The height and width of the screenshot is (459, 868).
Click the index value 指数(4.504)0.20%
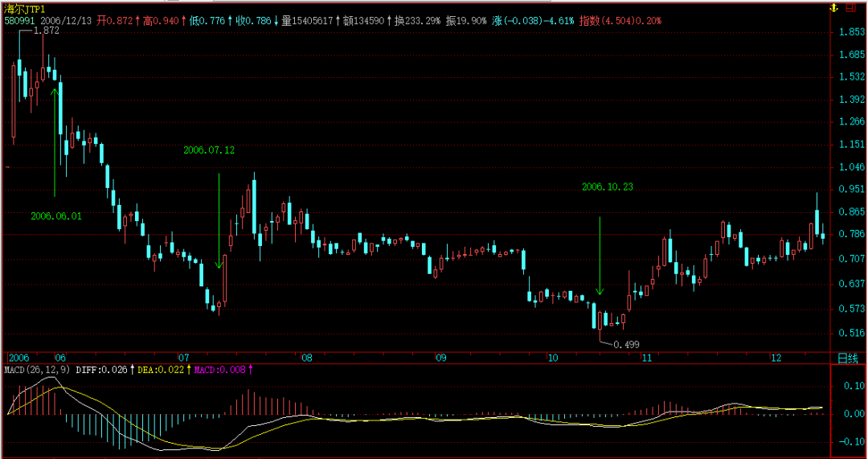pyautogui.click(x=620, y=21)
